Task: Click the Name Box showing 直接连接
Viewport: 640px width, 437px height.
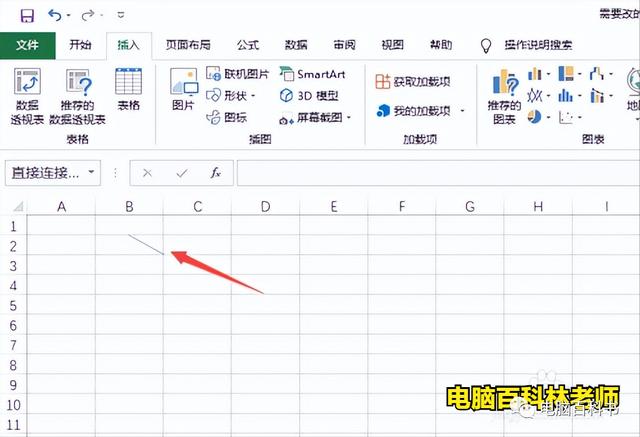Action: (x=44, y=173)
